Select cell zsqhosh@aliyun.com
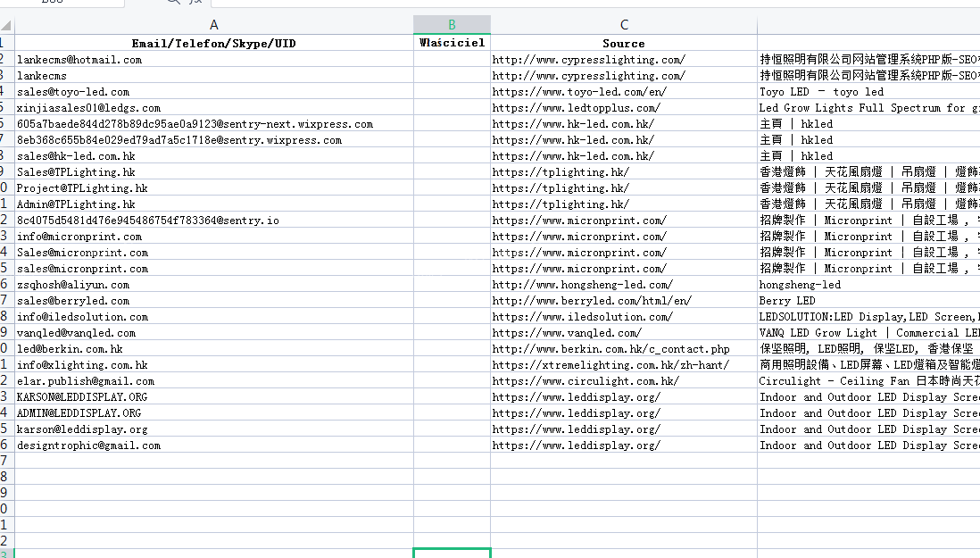The height and width of the screenshot is (558, 980). (213, 285)
